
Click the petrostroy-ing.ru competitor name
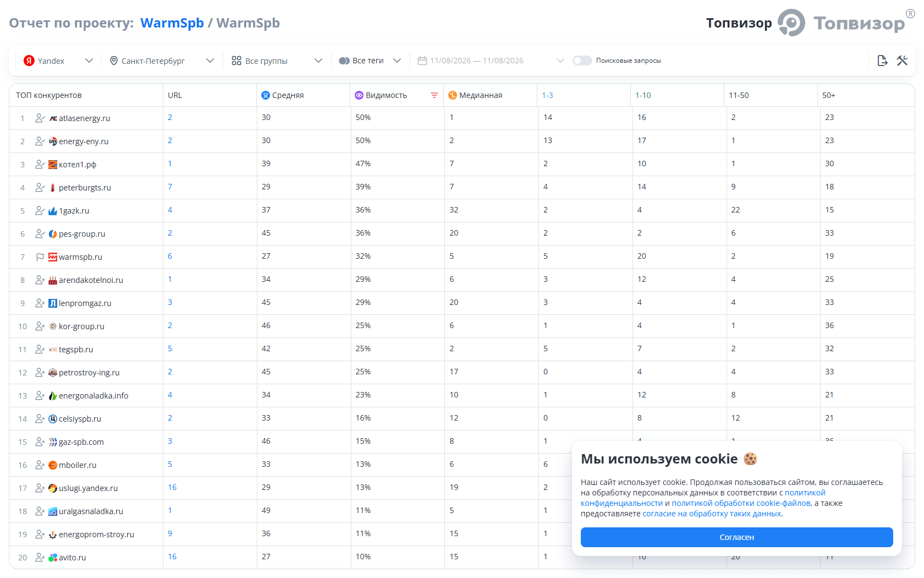tap(89, 373)
